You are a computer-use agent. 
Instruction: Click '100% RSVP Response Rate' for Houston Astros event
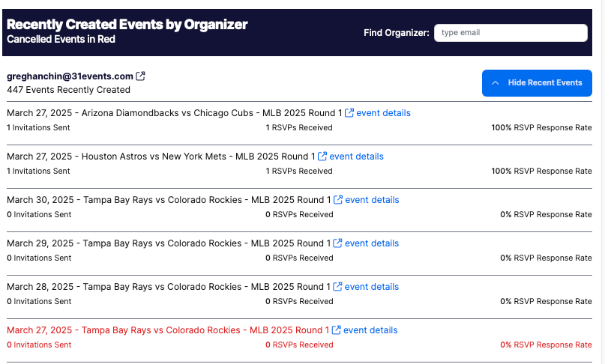(541, 172)
